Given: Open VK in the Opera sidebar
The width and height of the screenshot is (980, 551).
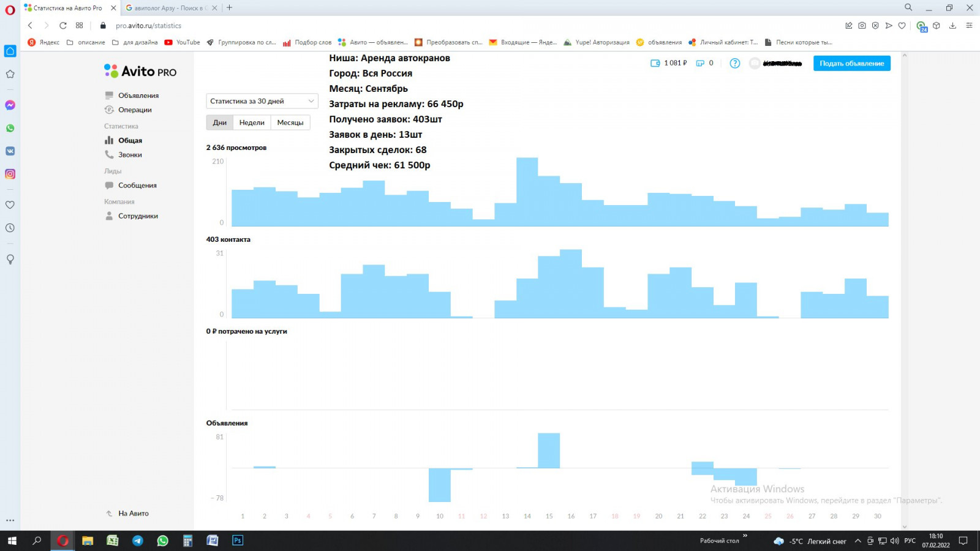Looking at the screenshot, I should 10,151.
